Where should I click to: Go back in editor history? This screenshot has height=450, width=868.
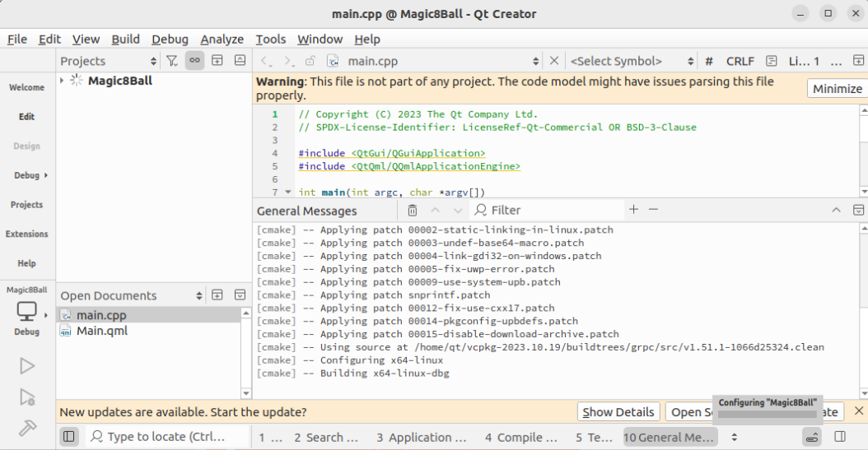[266, 61]
